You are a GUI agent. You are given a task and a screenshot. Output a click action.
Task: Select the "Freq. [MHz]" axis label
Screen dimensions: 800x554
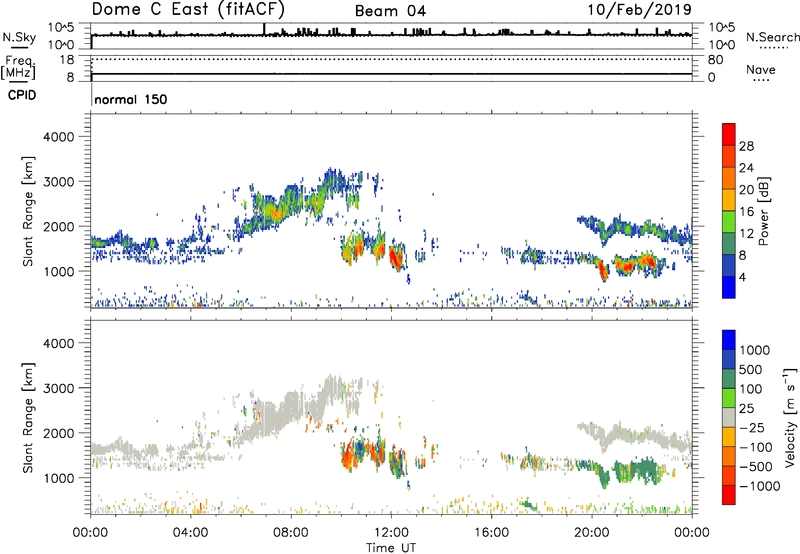[x=18, y=67]
